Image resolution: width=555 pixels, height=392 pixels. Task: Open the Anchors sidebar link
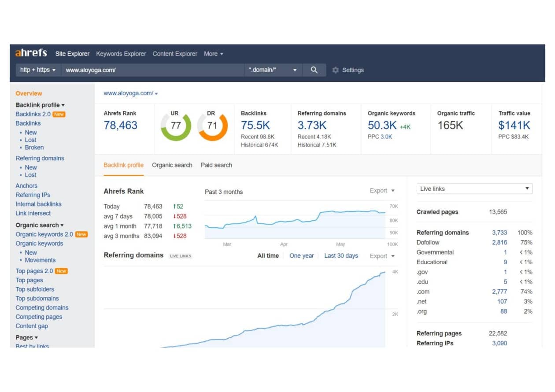coord(26,186)
